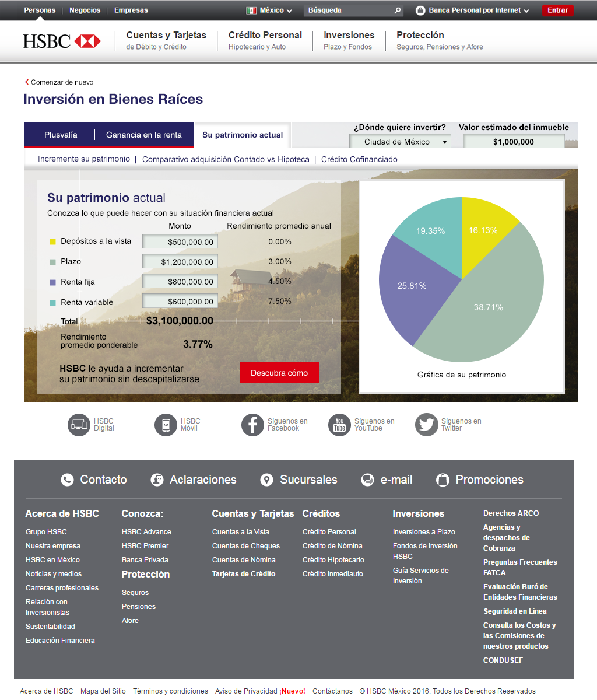Open Crédito Hipotecario footer link
Screen dimensions: 597x700
click(x=333, y=560)
